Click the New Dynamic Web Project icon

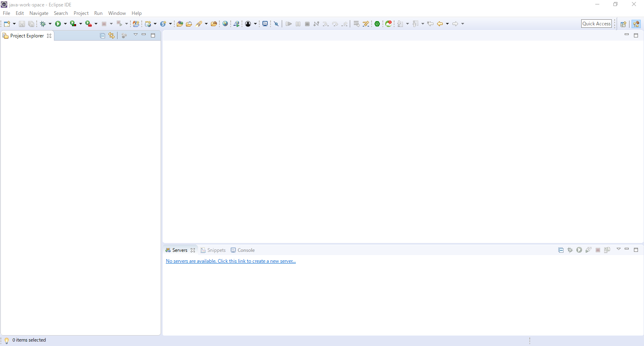click(148, 24)
